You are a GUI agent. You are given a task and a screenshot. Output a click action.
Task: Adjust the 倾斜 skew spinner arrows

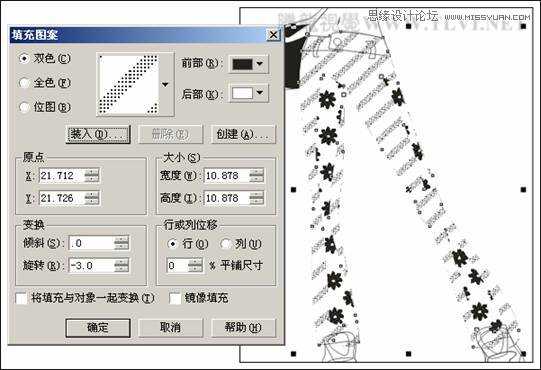121,243
